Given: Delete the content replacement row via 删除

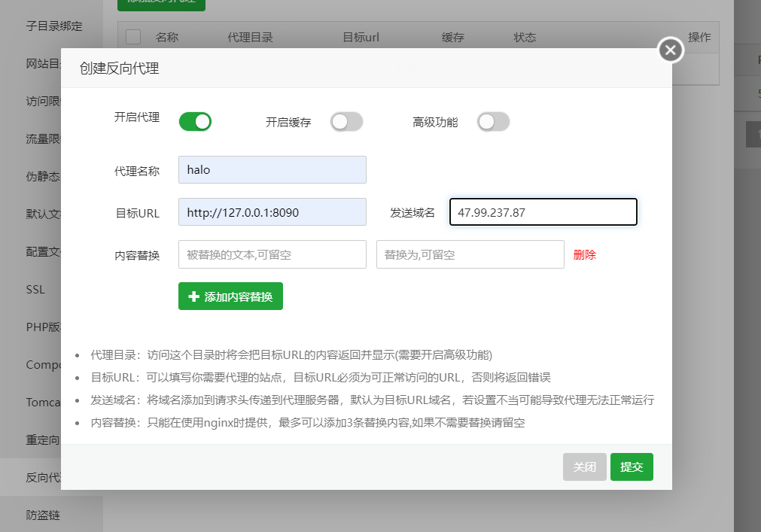Looking at the screenshot, I should 584,254.
